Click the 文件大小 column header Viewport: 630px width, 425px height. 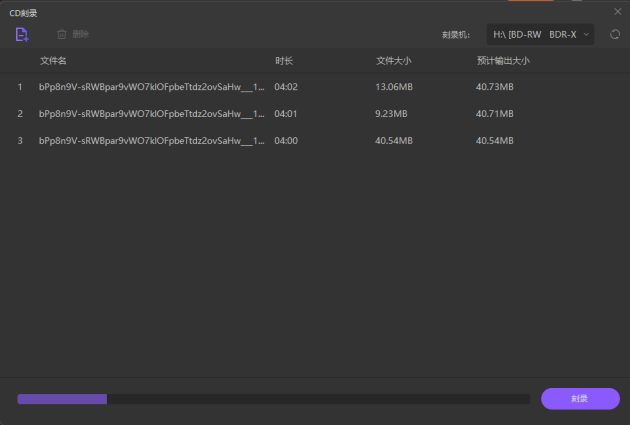pyautogui.click(x=394, y=61)
